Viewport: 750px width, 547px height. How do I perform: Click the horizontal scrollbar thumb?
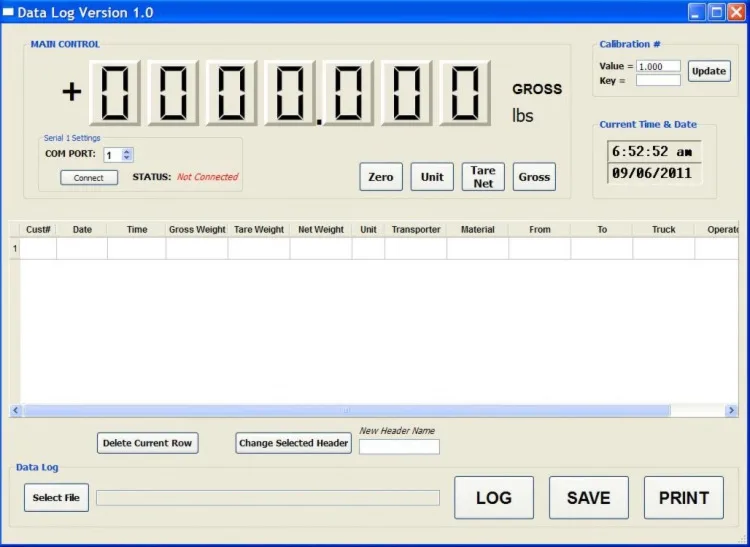(x=347, y=410)
